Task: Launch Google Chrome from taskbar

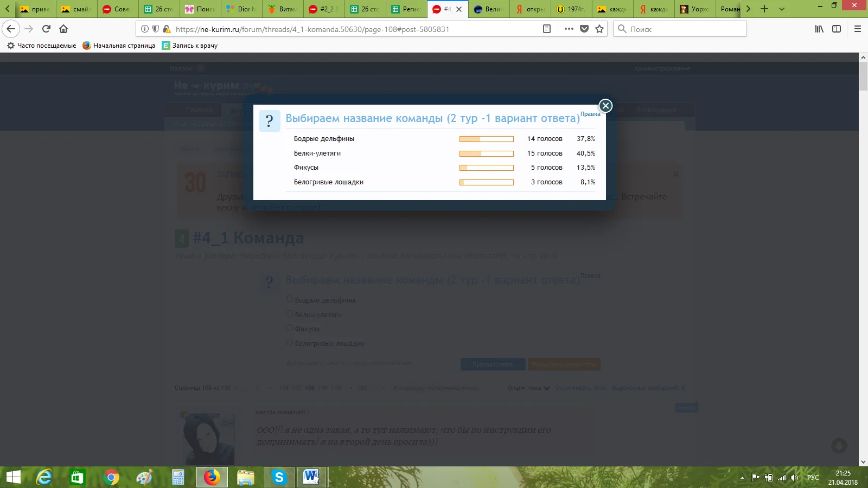Action: [x=111, y=477]
